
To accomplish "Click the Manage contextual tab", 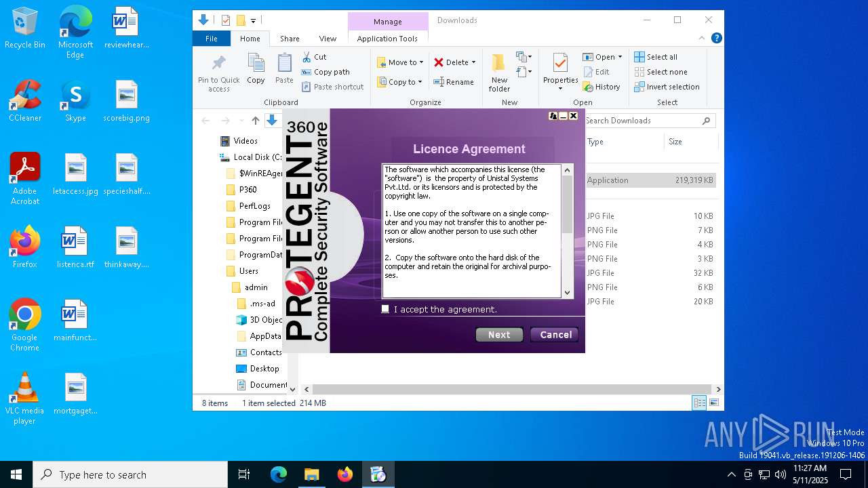I will (x=387, y=21).
